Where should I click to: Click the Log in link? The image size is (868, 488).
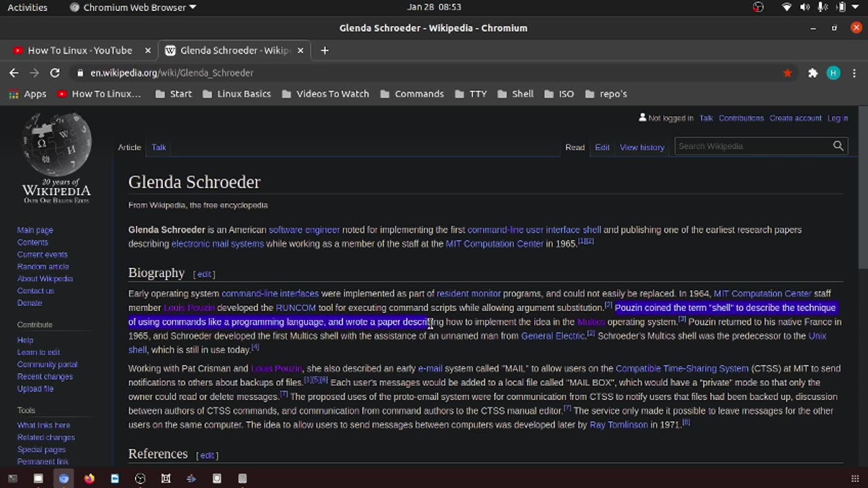837,118
